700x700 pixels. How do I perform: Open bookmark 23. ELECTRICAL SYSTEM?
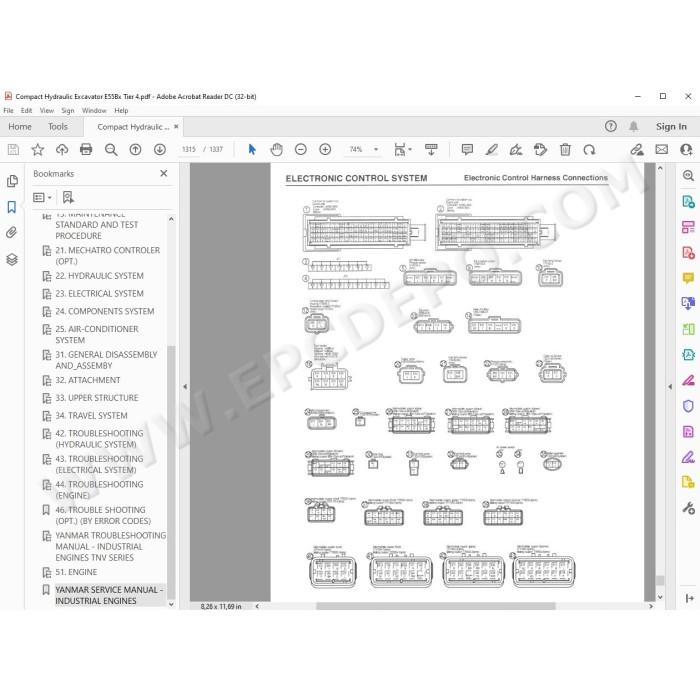tap(100, 294)
